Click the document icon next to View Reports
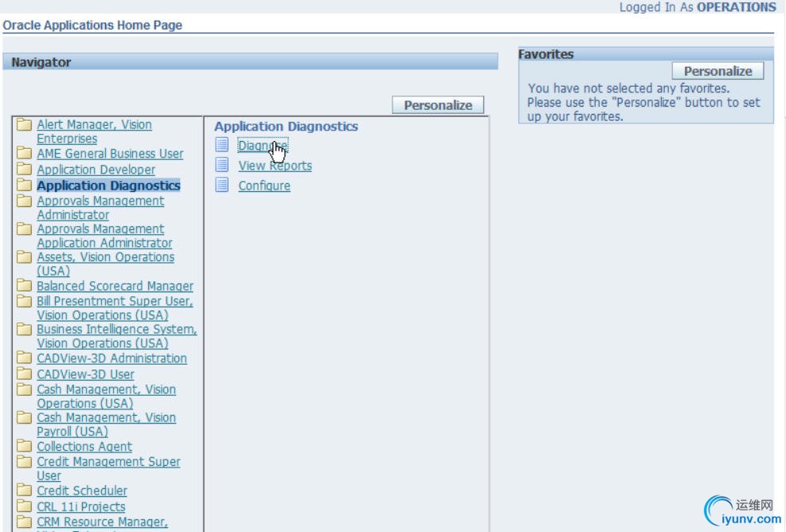 222,165
